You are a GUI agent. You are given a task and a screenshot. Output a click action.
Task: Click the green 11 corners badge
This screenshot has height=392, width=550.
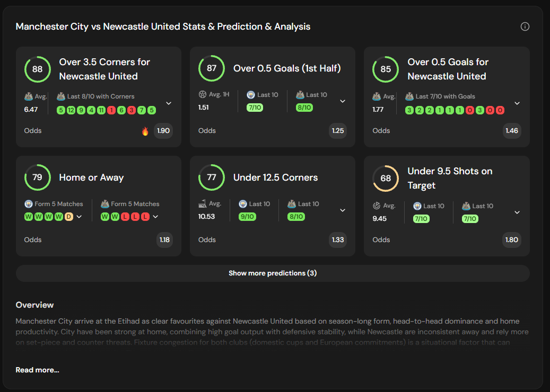pos(101,110)
